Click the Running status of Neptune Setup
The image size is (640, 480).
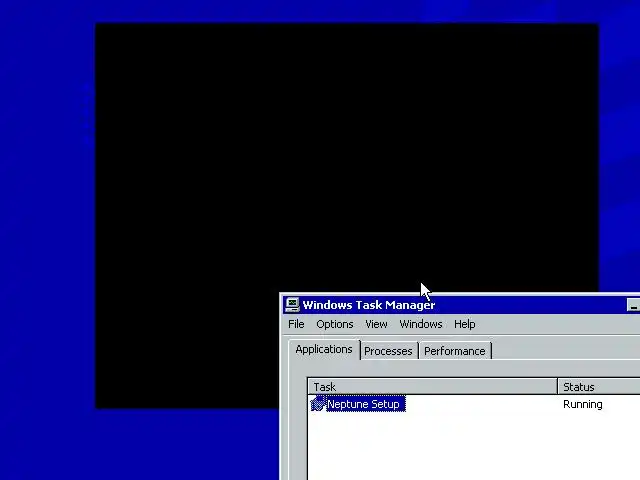click(582, 404)
